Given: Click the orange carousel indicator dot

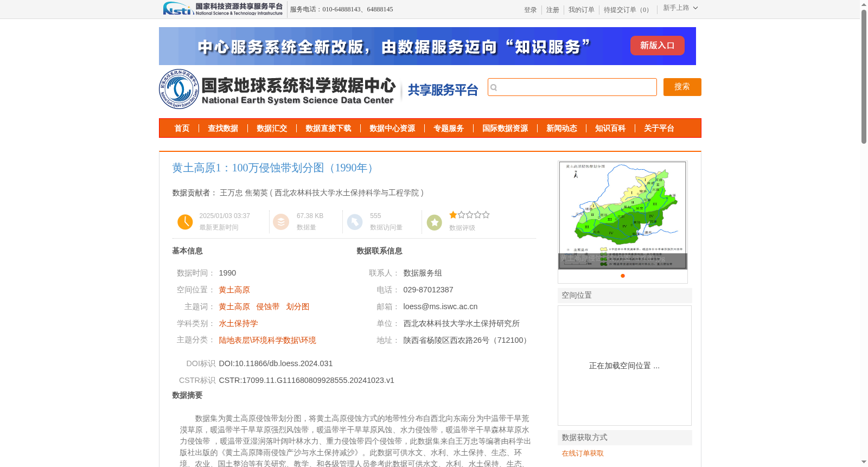Looking at the screenshot, I should click(x=623, y=276).
